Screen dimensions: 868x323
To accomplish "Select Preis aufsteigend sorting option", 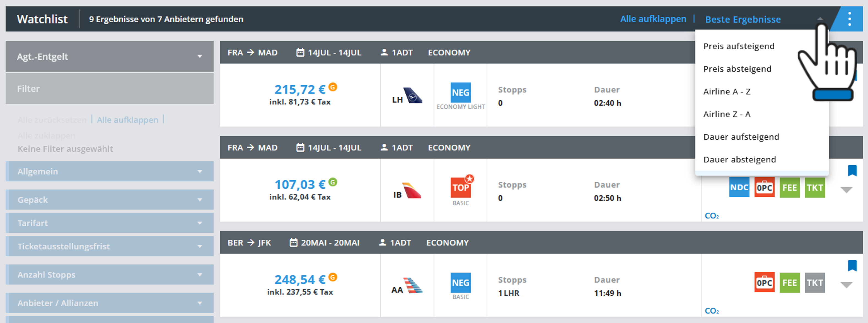I will (739, 46).
